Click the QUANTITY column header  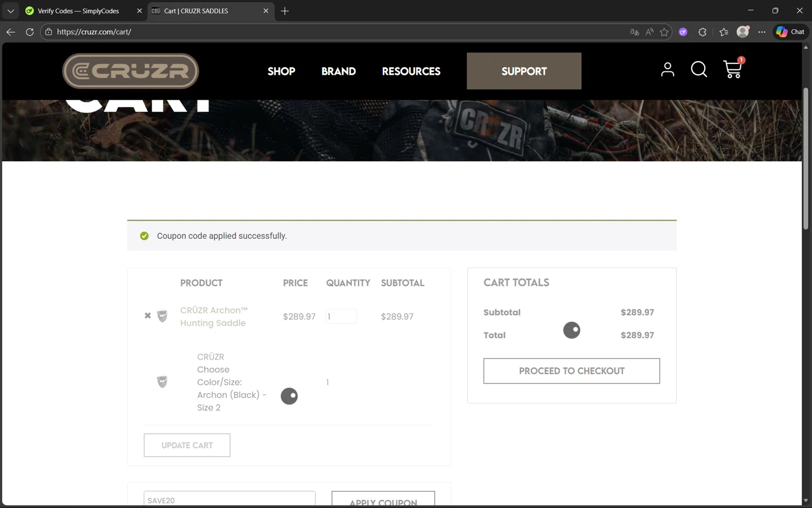click(x=348, y=283)
